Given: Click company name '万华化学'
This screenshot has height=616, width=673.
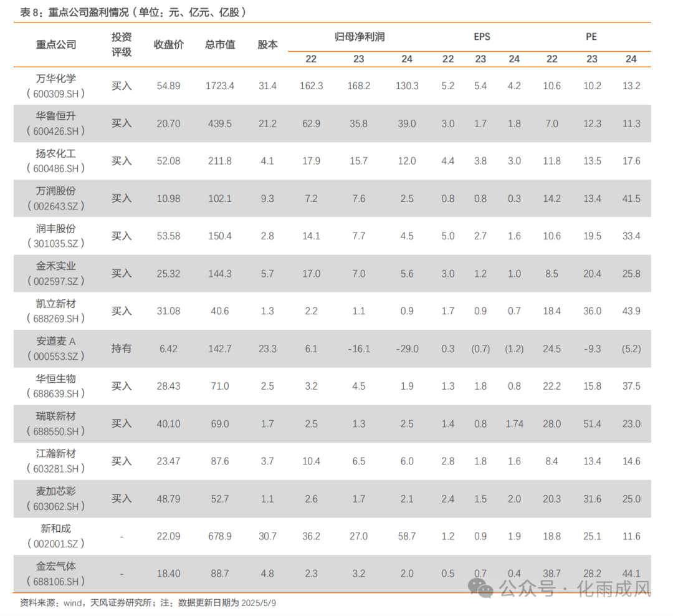Looking at the screenshot, I should click(x=56, y=79).
